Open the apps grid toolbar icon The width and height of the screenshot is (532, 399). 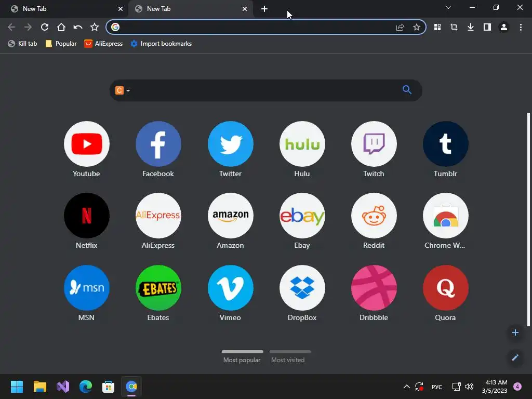click(437, 27)
